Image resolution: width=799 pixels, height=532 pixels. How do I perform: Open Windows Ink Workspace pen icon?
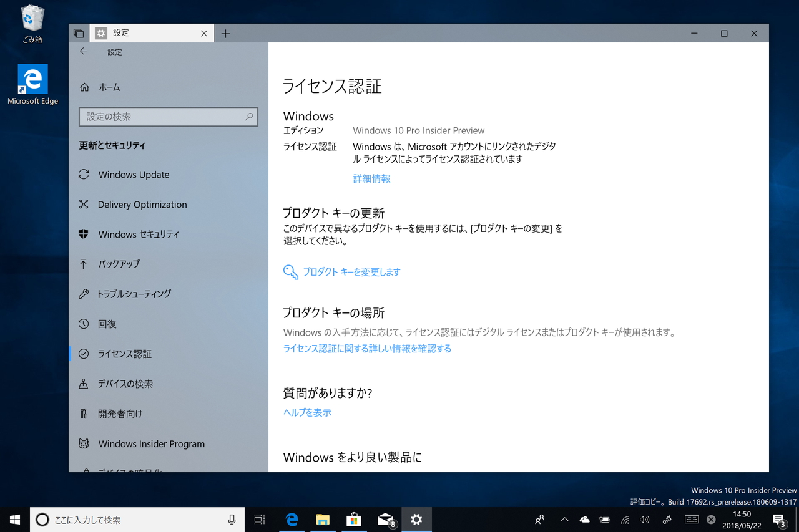(667, 520)
